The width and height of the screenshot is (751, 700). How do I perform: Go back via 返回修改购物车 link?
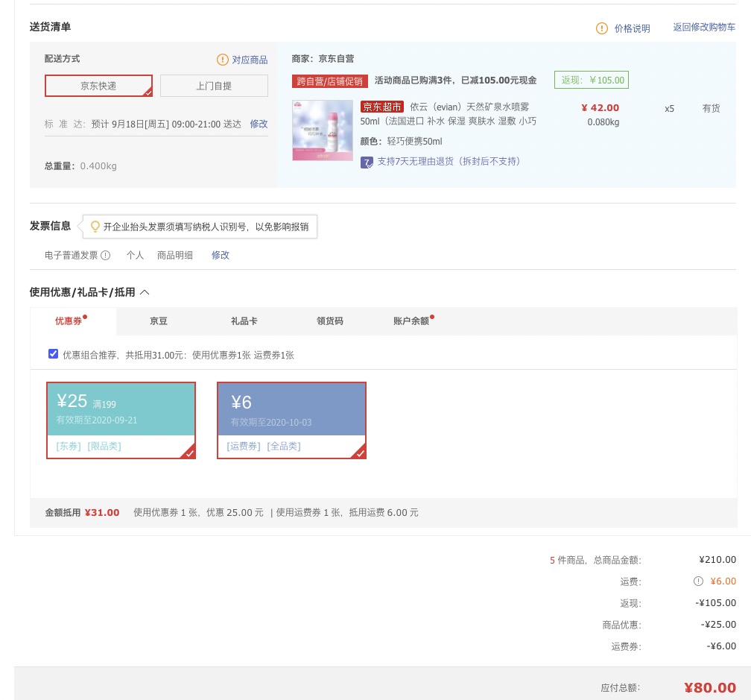pos(704,28)
